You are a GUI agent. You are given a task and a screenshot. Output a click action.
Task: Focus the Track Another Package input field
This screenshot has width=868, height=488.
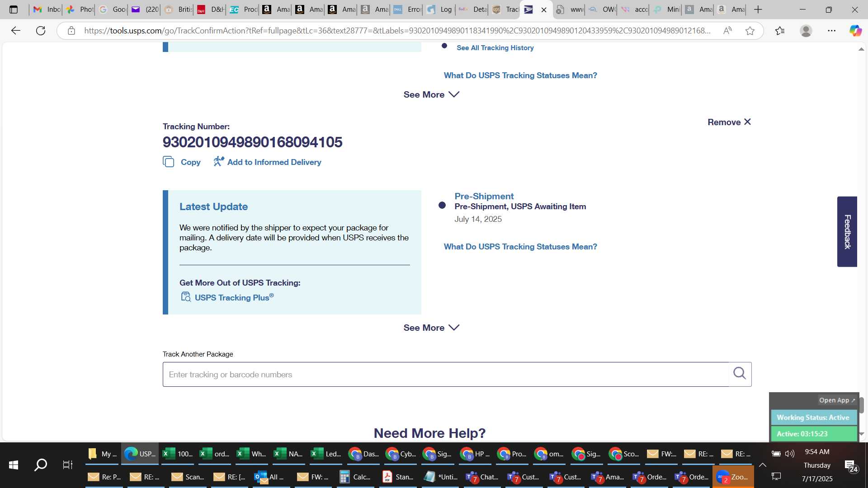click(445, 374)
